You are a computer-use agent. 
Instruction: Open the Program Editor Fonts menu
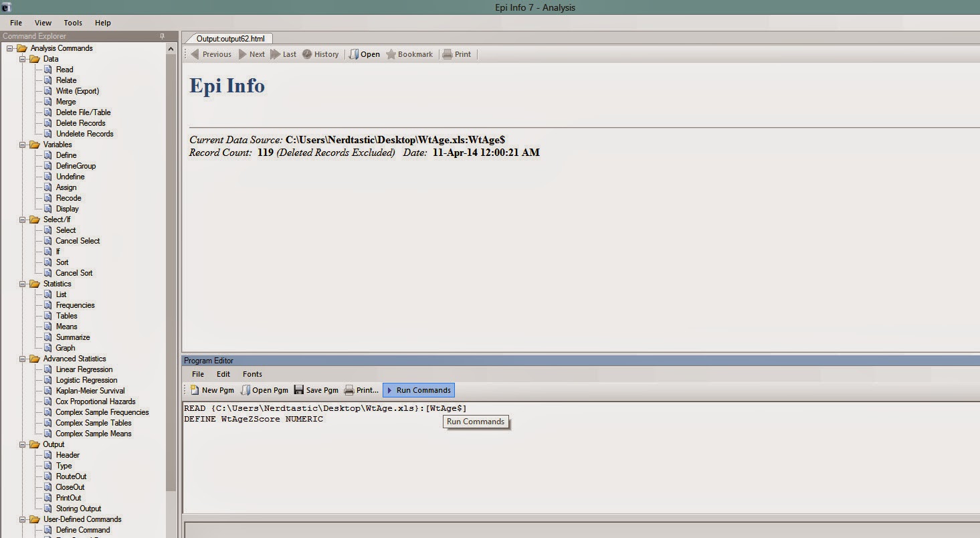[x=252, y=374]
